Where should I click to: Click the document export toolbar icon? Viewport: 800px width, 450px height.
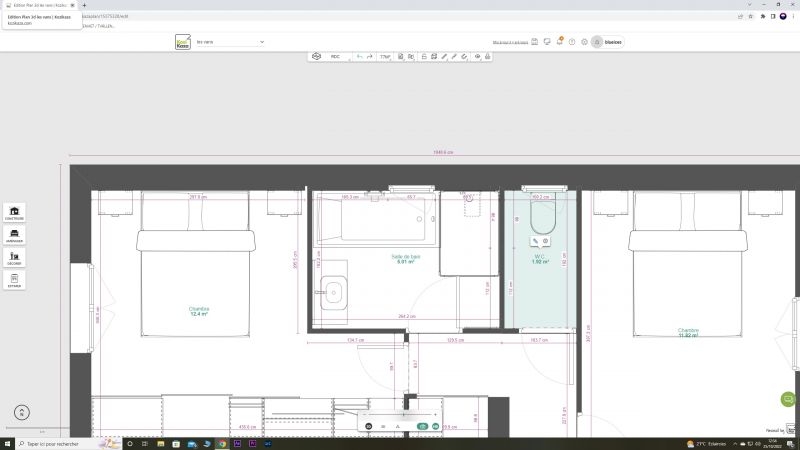401,57
